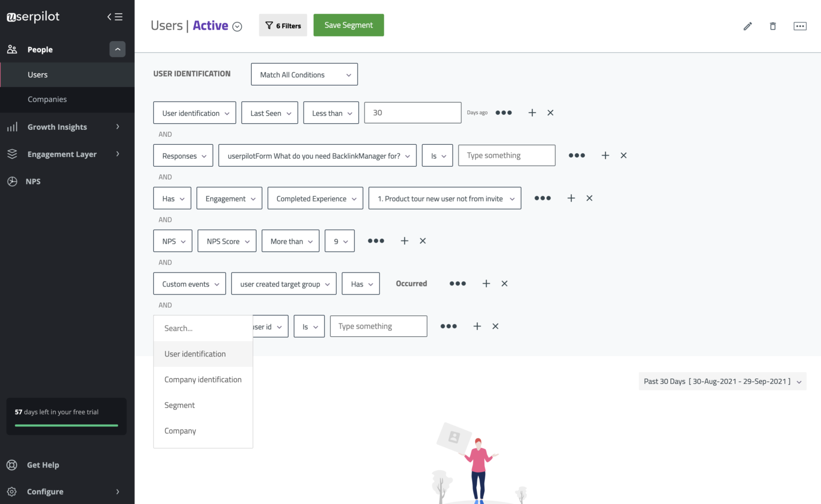Expand the Less than comparison dropdown
This screenshot has height=504, width=821.
click(330, 113)
